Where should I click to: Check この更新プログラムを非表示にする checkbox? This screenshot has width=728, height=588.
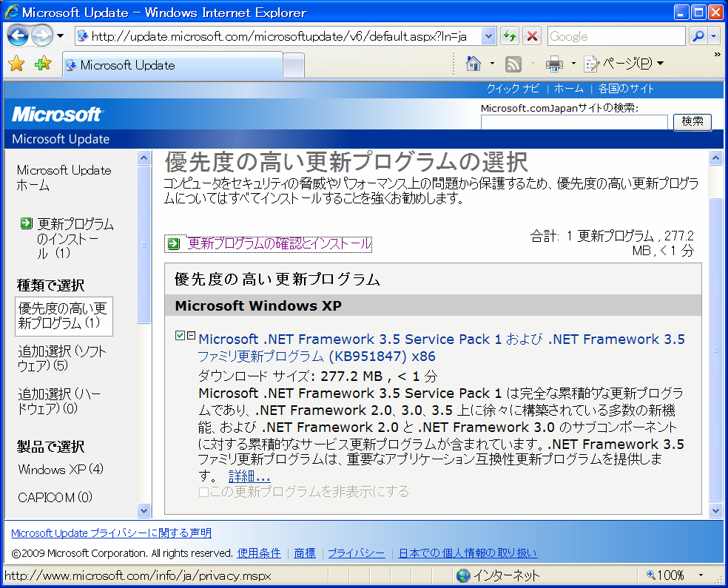(203, 492)
